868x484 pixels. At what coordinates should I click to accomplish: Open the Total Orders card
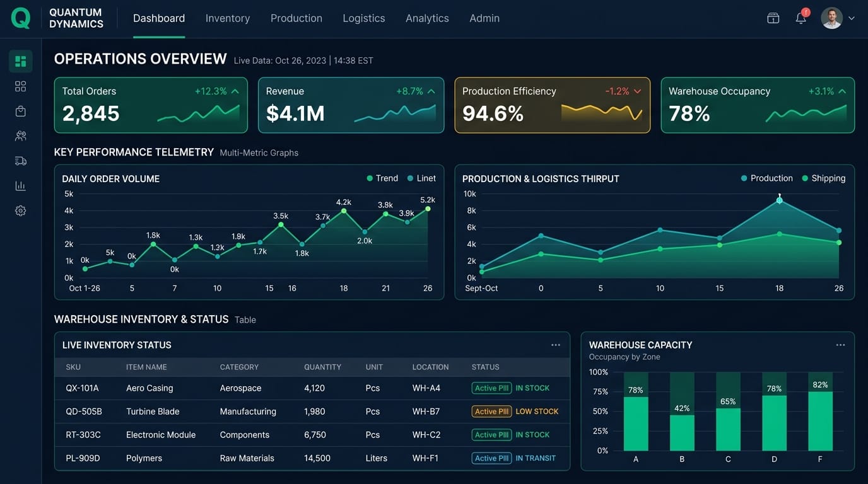(x=151, y=105)
